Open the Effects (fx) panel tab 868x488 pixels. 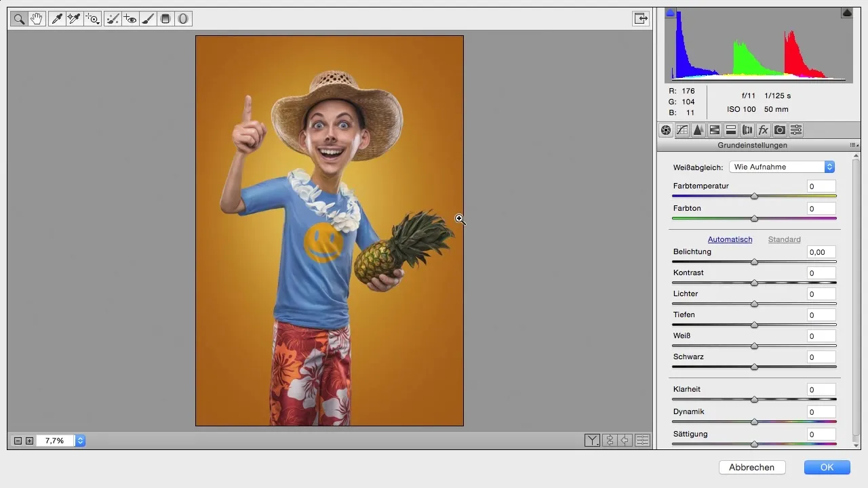tap(764, 130)
